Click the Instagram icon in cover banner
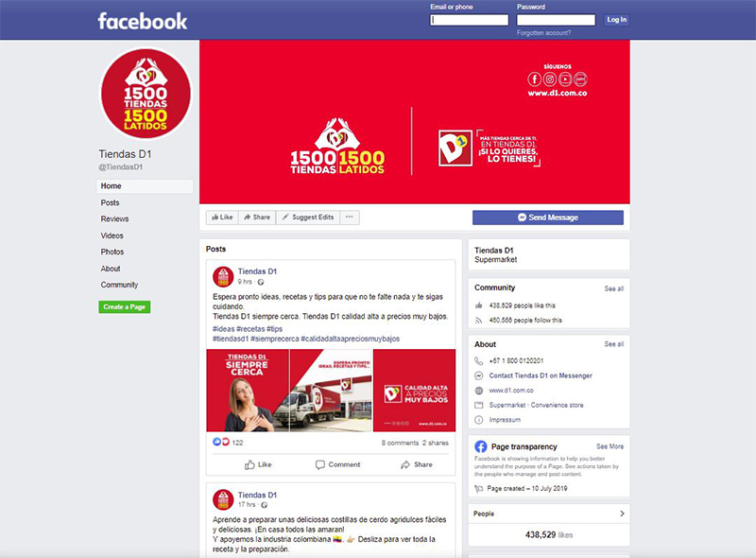Screen dimensions: 756x558 click(550, 79)
